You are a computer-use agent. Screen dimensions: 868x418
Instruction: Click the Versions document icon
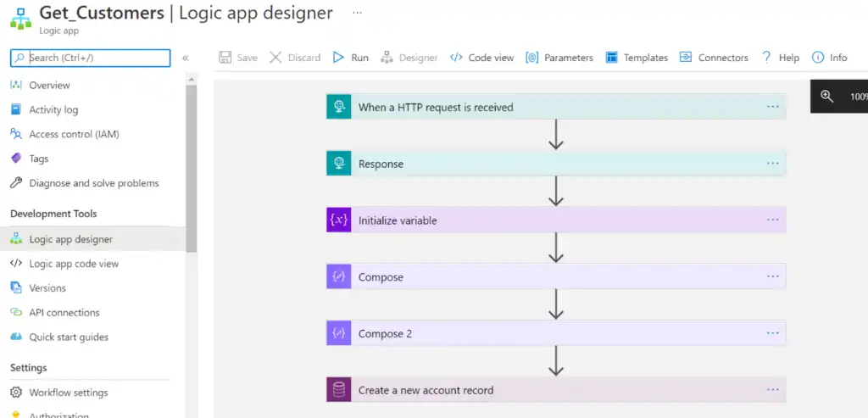tap(16, 288)
